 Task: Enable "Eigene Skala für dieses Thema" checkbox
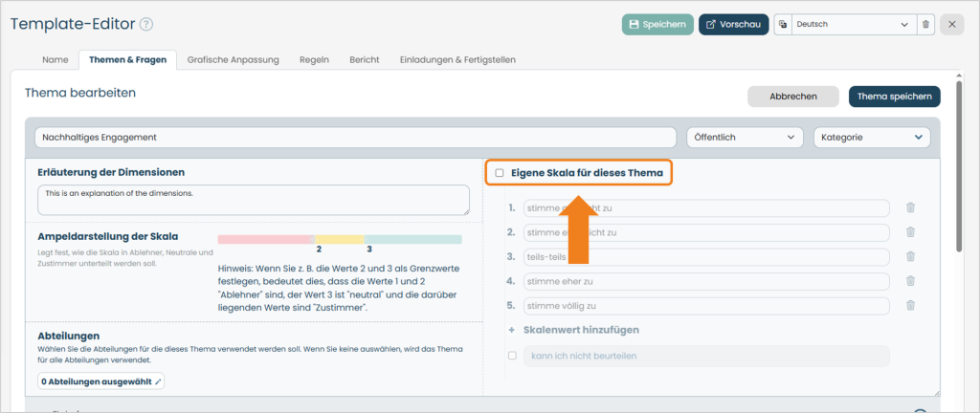coord(500,173)
